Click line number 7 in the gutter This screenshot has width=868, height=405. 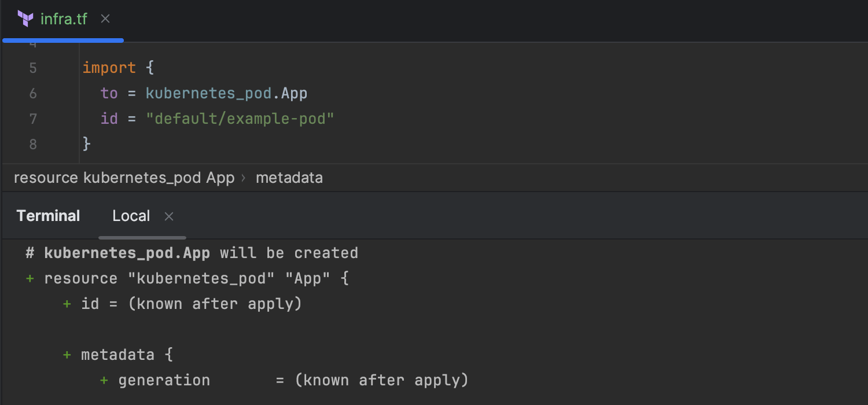coord(32,119)
